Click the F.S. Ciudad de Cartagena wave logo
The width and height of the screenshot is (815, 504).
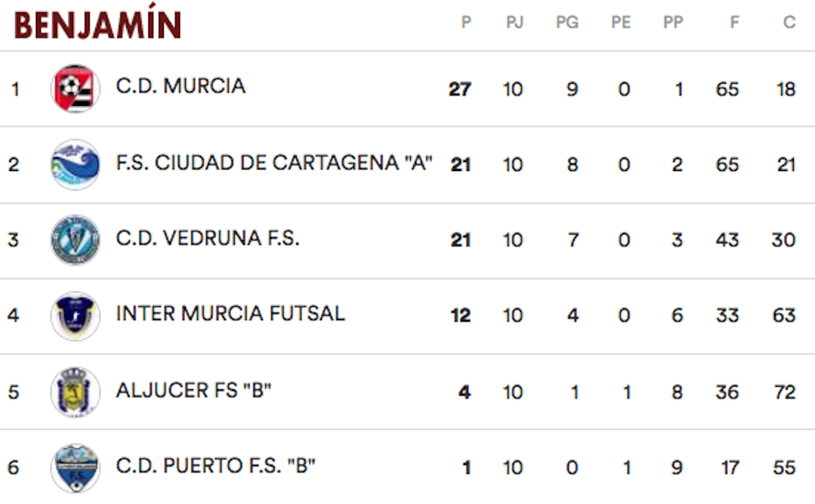pyautogui.click(x=75, y=164)
